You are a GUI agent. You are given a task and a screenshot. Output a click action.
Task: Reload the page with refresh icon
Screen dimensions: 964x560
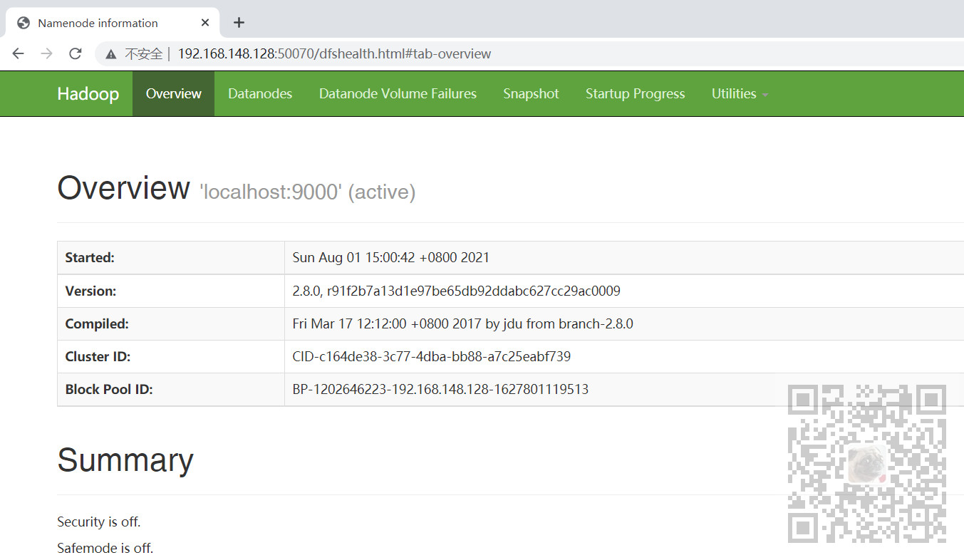click(76, 53)
